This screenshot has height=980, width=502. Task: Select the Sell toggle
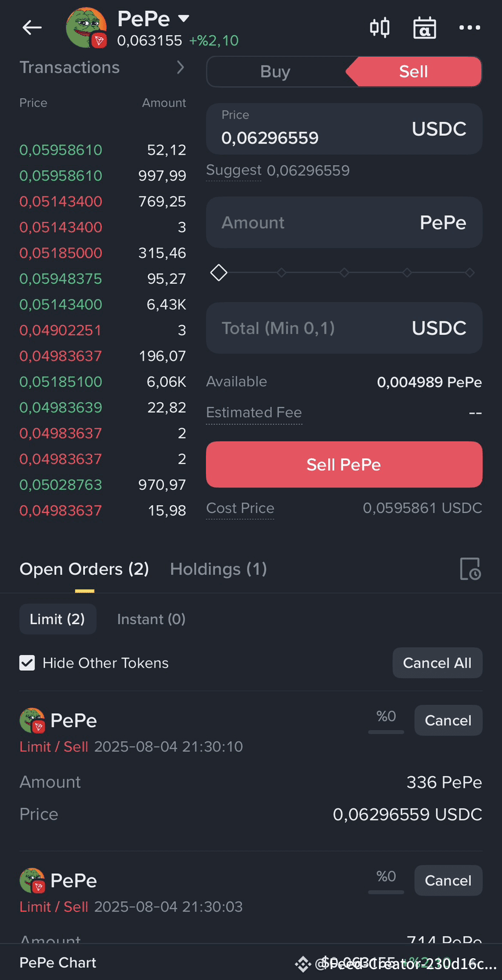[413, 72]
